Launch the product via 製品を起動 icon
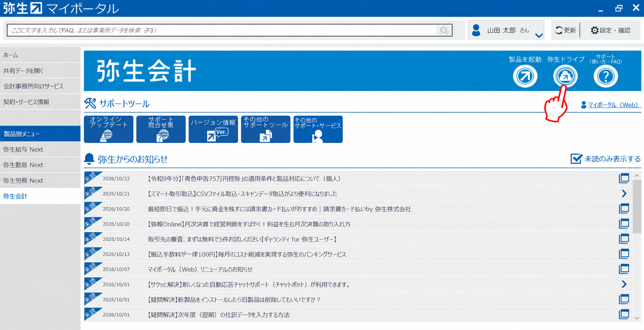 (x=525, y=76)
